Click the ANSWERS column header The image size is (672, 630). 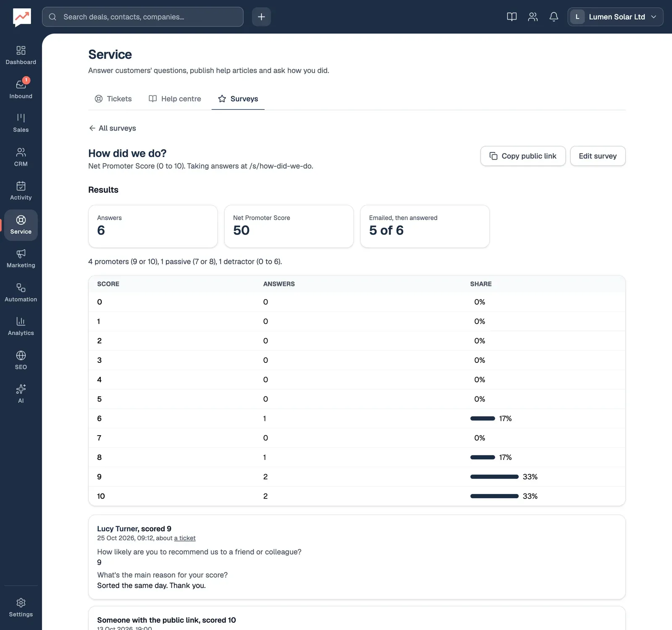click(279, 284)
